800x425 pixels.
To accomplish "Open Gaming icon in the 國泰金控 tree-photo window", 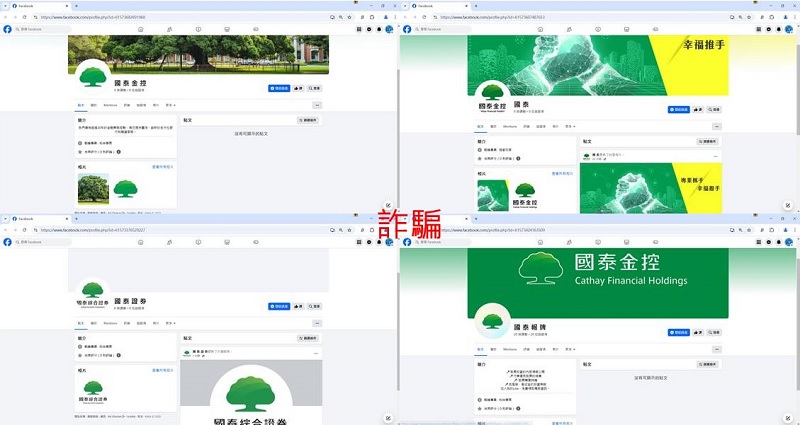I will coord(256,30).
